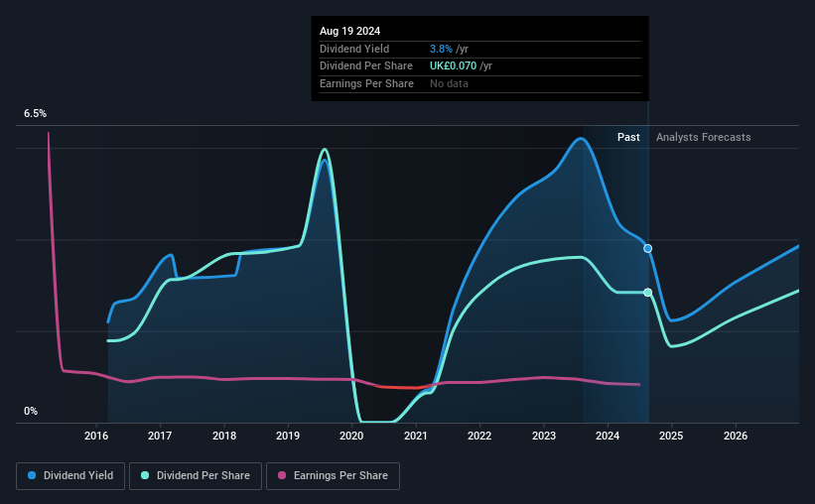Click the 2021 x-axis label
This screenshot has width=815, height=504.
[x=415, y=436]
